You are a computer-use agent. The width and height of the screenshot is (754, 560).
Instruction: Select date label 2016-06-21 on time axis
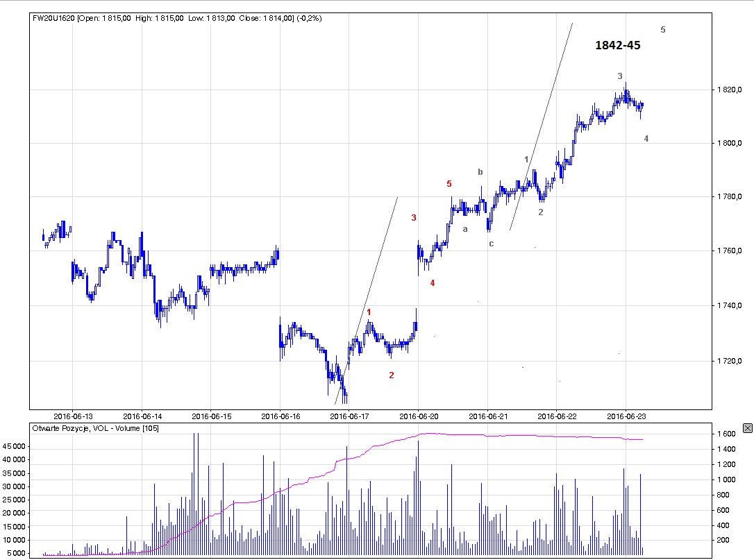coord(488,416)
